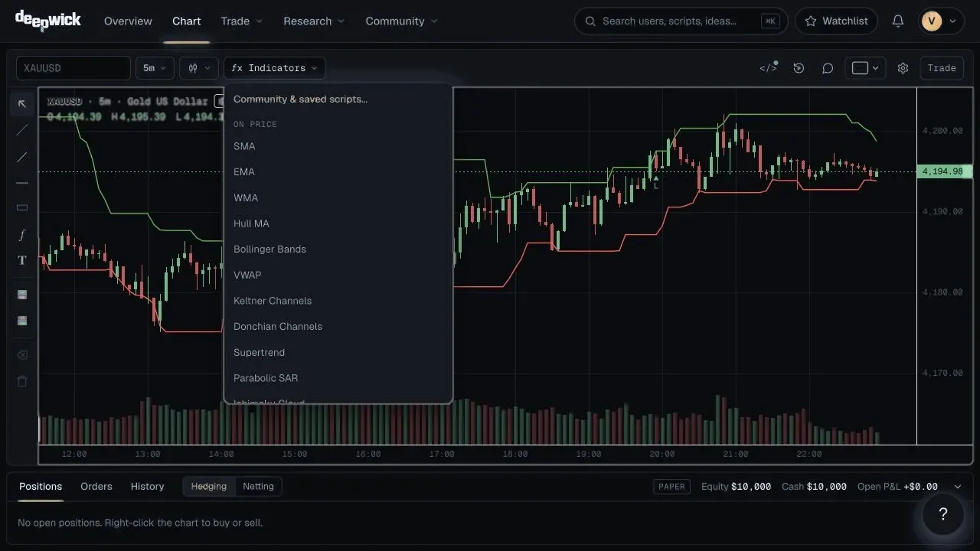Click the eraser backspace tool
980x551 pixels.
[22, 355]
